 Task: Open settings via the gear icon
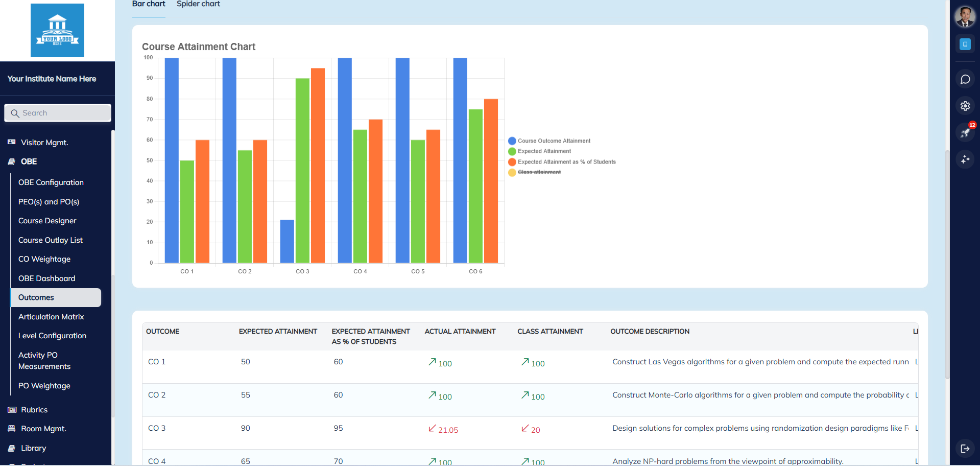965,106
